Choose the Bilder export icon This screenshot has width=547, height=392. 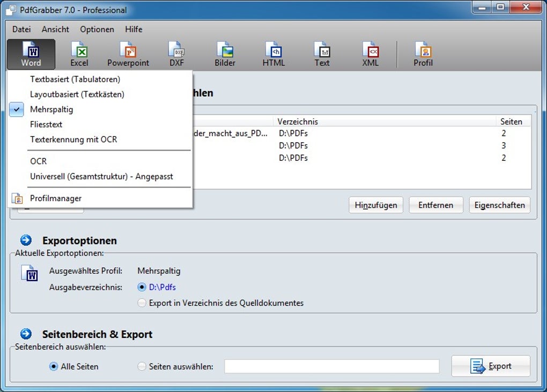[x=225, y=54]
